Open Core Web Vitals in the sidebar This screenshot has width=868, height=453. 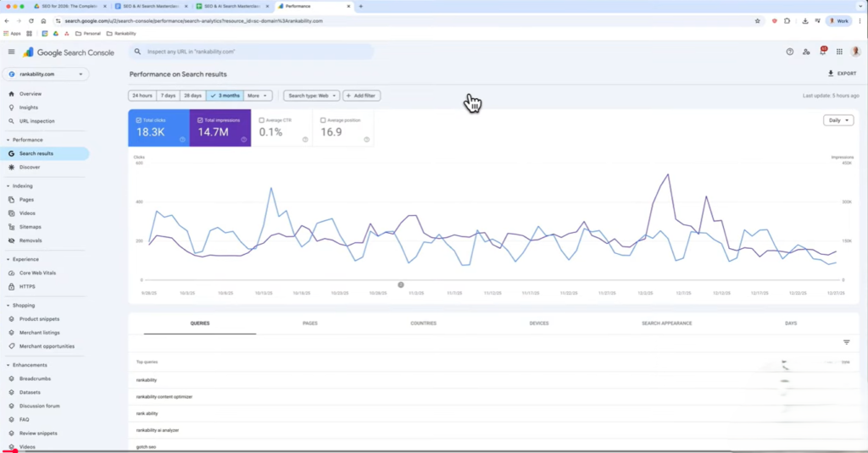click(x=38, y=273)
